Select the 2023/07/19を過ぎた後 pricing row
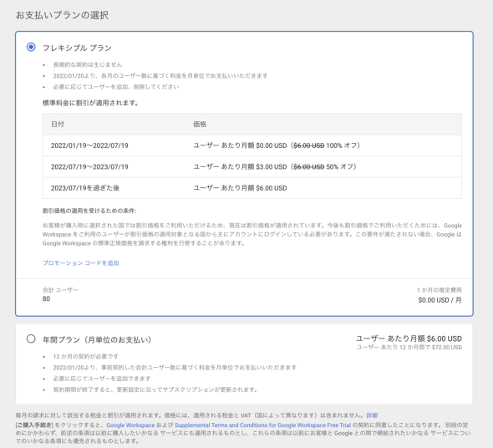The width and height of the screenshot is (493, 448). click(252, 188)
